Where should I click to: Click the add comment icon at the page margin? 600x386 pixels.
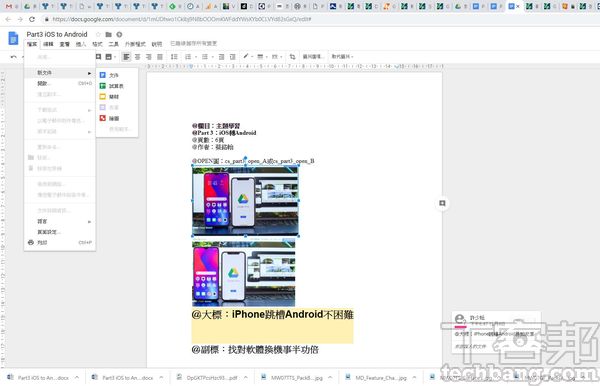click(442, 203)
